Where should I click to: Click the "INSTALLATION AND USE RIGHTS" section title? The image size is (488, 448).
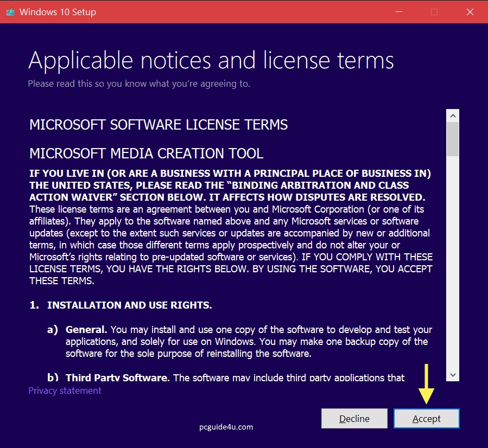[x=129, y=305]
